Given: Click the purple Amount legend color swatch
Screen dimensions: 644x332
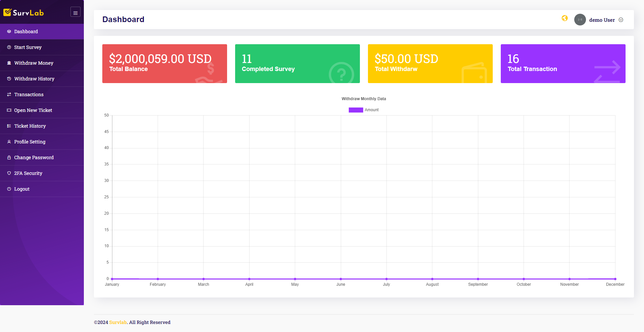Looking at the screenshot, I should tap(356, 110).
